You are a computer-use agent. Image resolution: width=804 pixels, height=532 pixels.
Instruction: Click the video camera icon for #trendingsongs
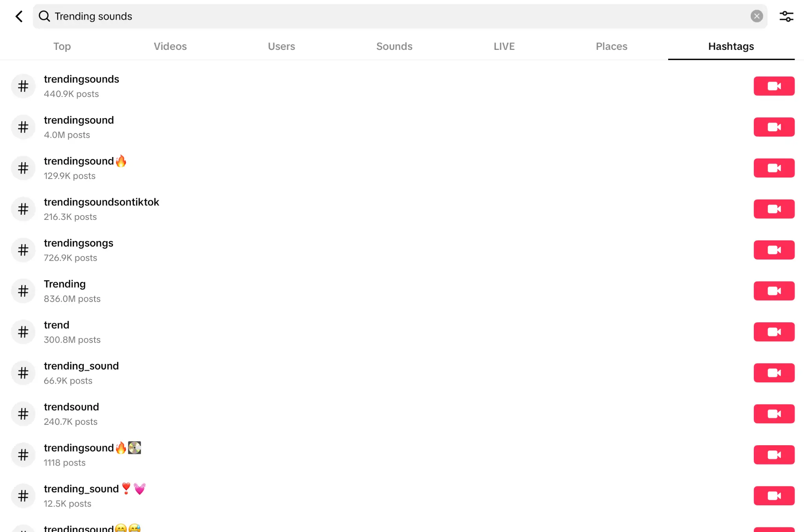coord(774,249)
